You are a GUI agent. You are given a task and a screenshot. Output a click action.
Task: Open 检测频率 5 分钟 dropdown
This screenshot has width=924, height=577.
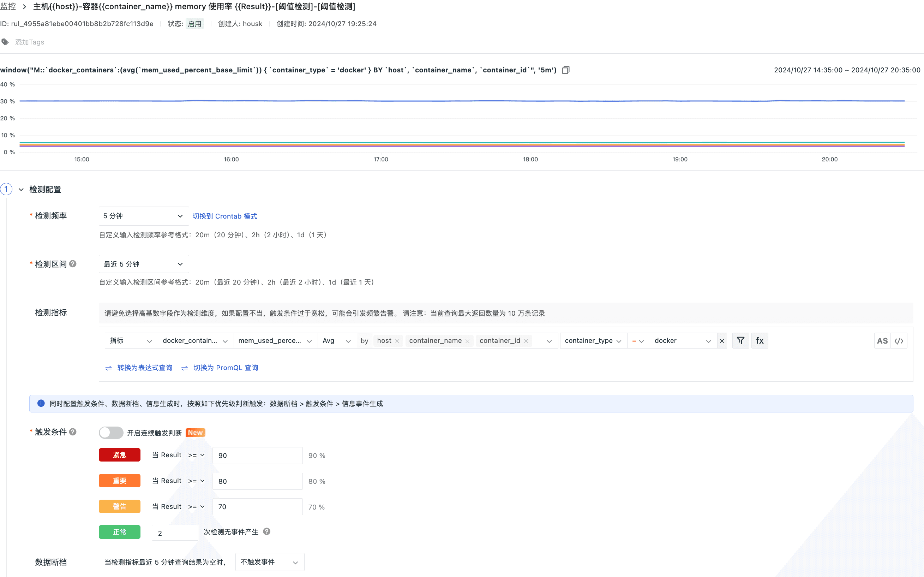(143, 216)
